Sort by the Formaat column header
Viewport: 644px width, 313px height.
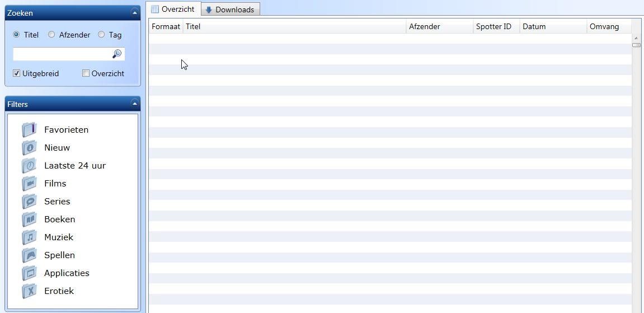[x=166, y=27]
